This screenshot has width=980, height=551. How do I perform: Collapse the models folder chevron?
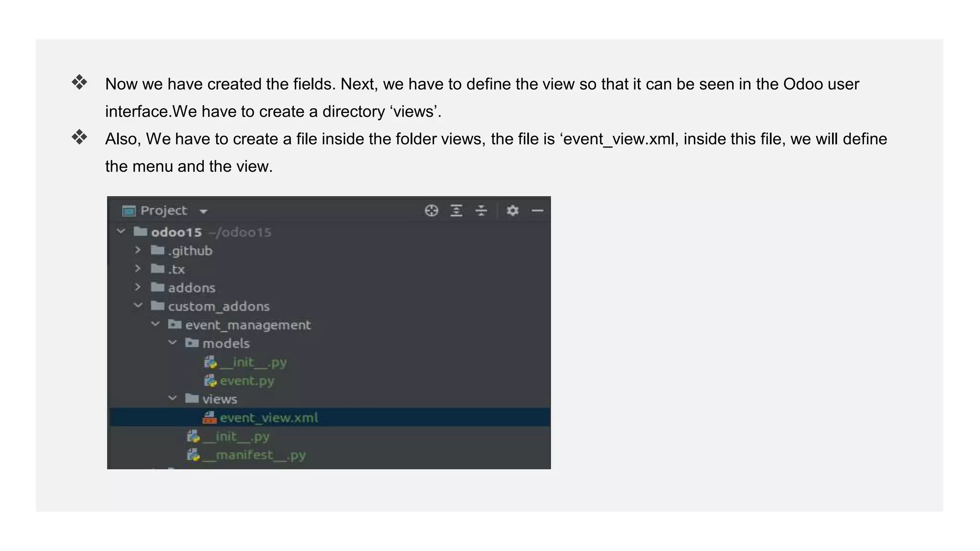(172, 343)
